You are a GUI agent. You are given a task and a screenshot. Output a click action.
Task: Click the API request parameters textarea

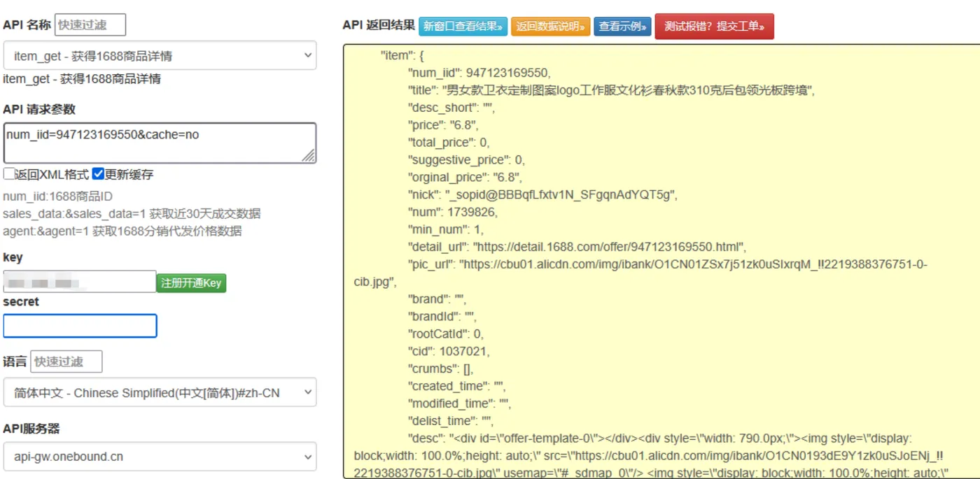click(160, 143)
